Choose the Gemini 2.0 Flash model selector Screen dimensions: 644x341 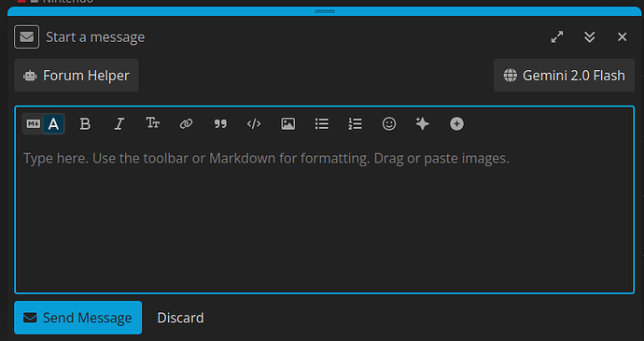click(x=564, y=76)
